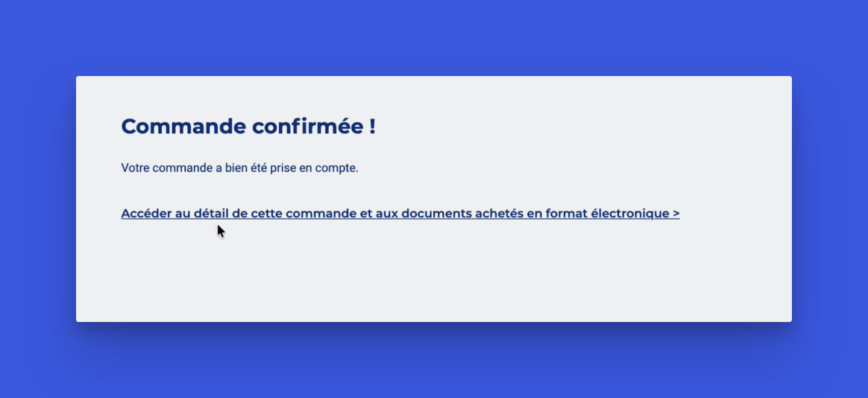Click the blue margin left of the card
This screenshot has width=868, height=398.
(x=37, y=199)
